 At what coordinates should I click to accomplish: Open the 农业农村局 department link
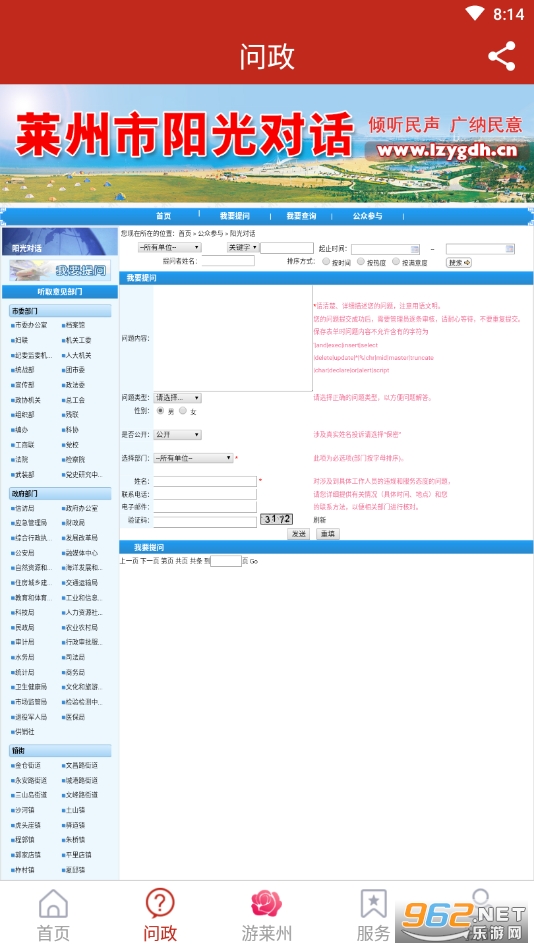coord(81,628)
